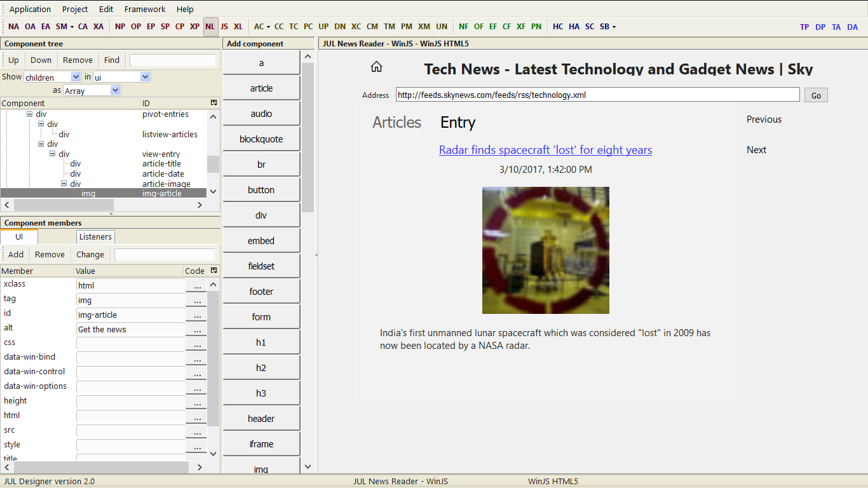Screen dimensions: 868x488
Task: Click the TP toolbar icon
Action: point(804,27)
